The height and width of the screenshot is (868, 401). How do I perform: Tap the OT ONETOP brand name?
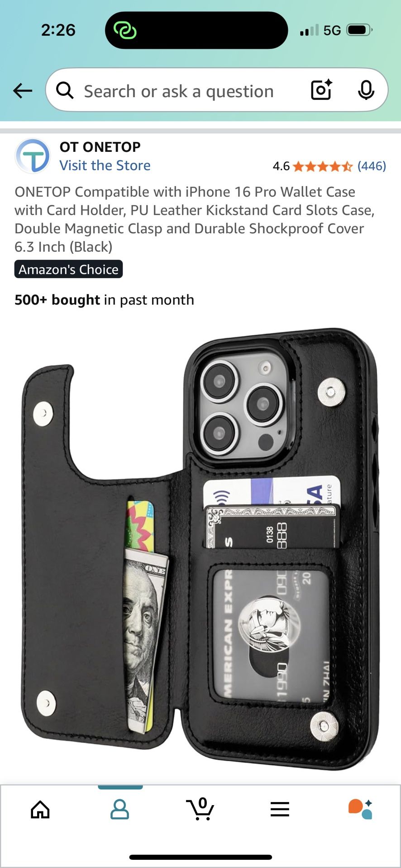[100, 147]
